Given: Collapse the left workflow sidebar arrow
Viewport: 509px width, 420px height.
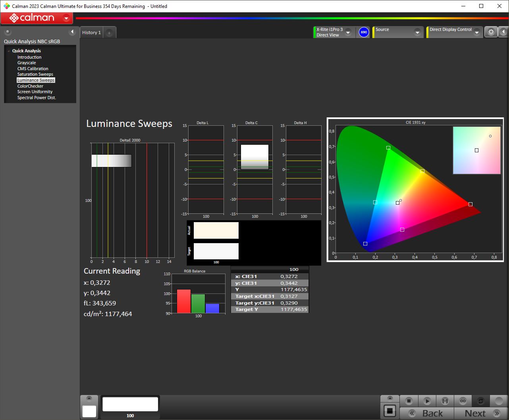Looking at the screenshot, I should (x=72, y=32).
